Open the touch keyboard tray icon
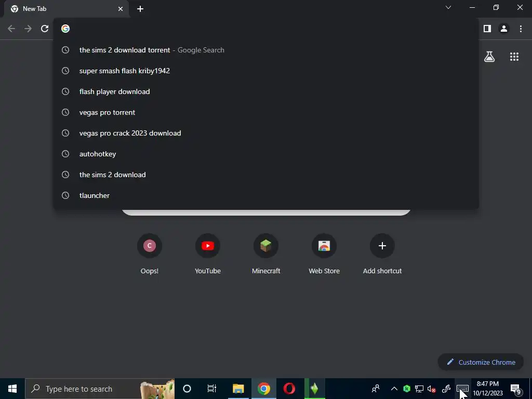The width and height of the screenshot is (532, 399). pos(462,389)
